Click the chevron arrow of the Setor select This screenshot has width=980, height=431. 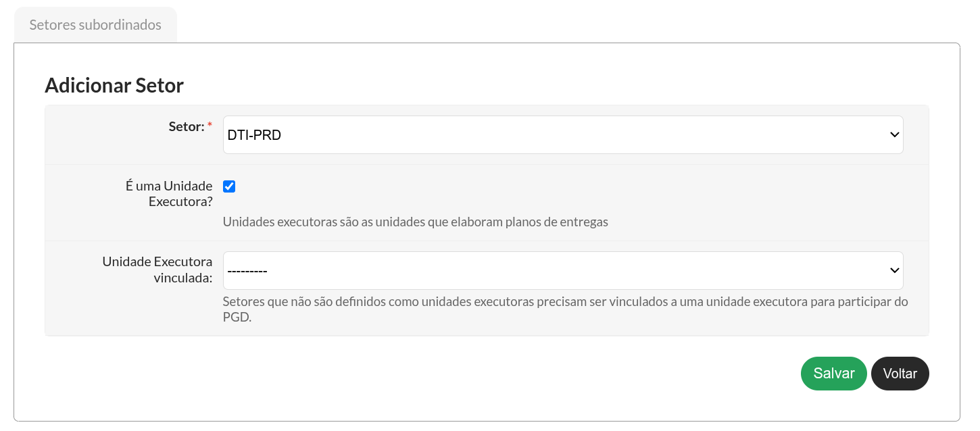(894, 135)
